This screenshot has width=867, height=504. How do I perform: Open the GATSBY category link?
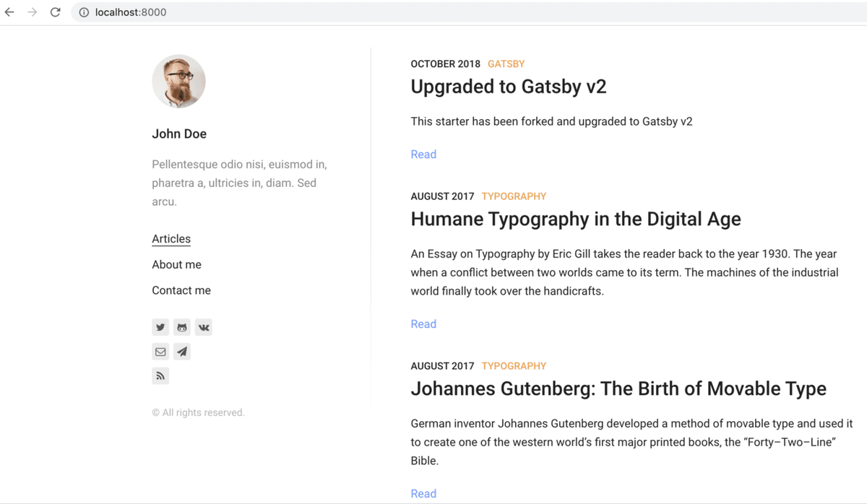506,64
